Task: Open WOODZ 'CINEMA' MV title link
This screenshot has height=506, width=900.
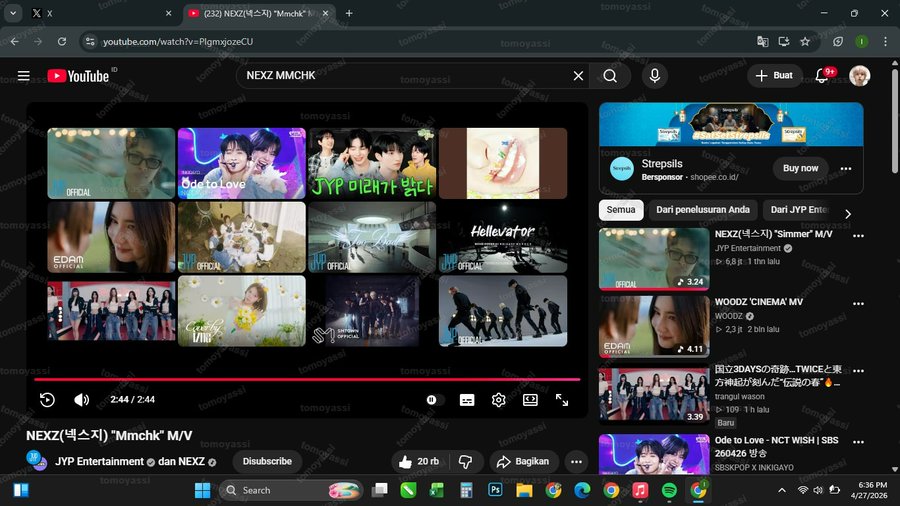Action: pyautogui.click(x=758, y=302)
